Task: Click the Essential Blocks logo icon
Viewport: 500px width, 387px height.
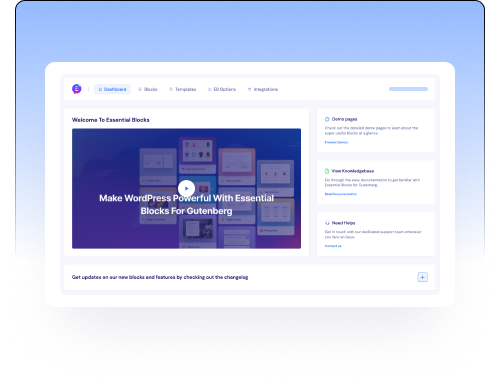Action: pyautogui.click(x=77, y=89)
